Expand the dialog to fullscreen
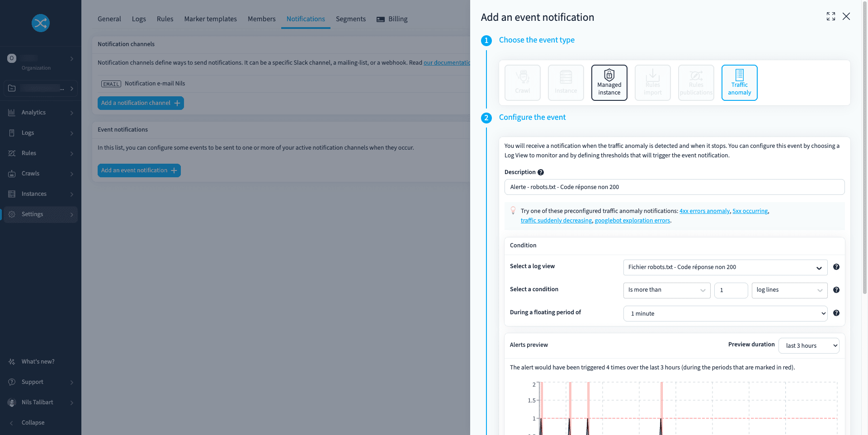Viewport: 868px width, 435px height. 831,16
